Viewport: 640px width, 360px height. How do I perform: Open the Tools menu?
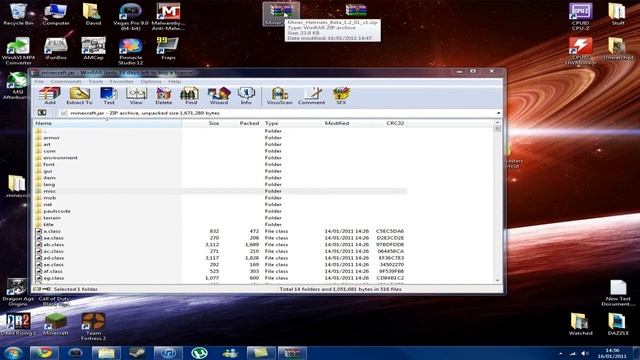point(96,82)
